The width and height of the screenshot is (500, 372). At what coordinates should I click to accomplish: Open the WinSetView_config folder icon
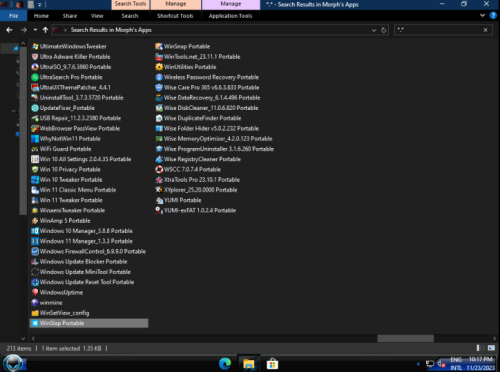[x=35, y=313]
